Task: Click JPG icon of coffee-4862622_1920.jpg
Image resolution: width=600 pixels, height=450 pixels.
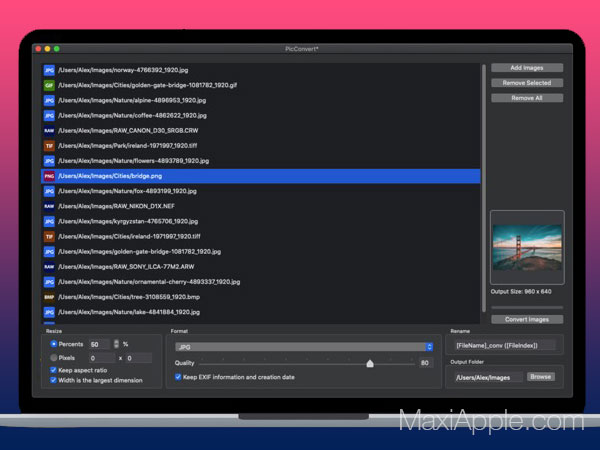Action: 49,116
